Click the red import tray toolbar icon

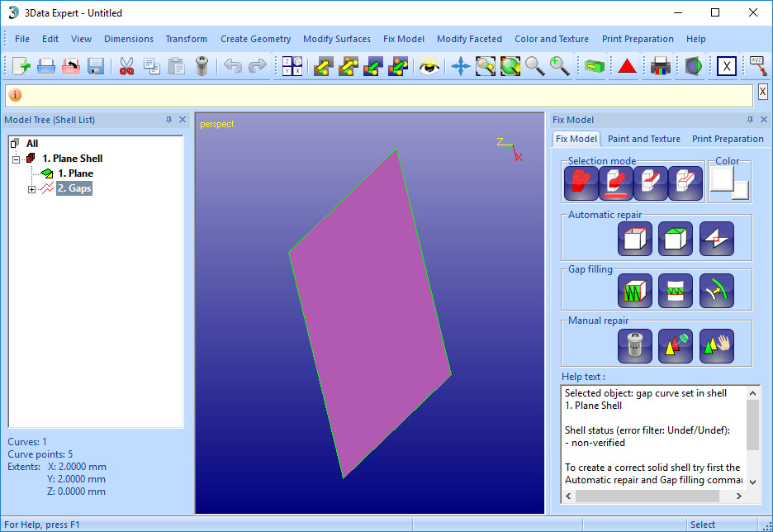[x=71, y=65]
